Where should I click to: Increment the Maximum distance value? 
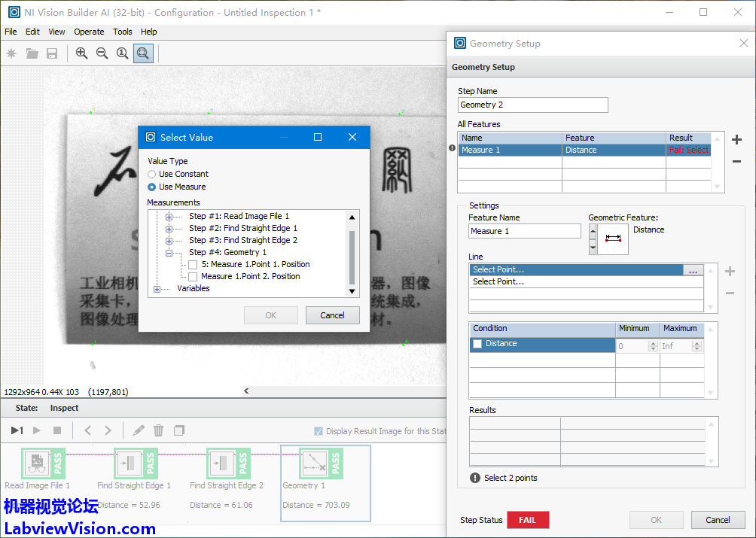pyautogui.click(x=697, y=343)
